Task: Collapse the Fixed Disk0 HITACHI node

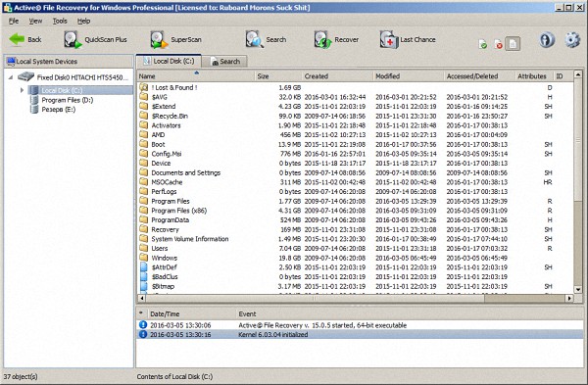Action: coord(11,77)
